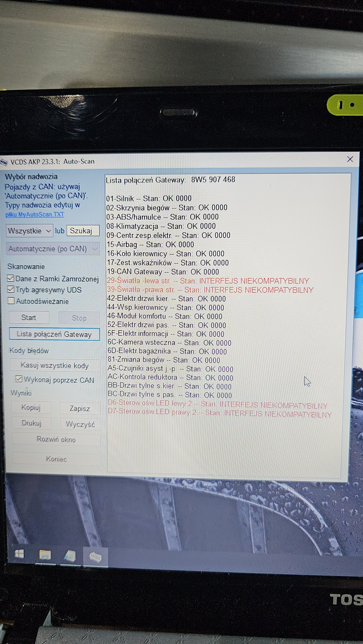
Task: Open the third taskbar application icon
Action: pos(70,556)
